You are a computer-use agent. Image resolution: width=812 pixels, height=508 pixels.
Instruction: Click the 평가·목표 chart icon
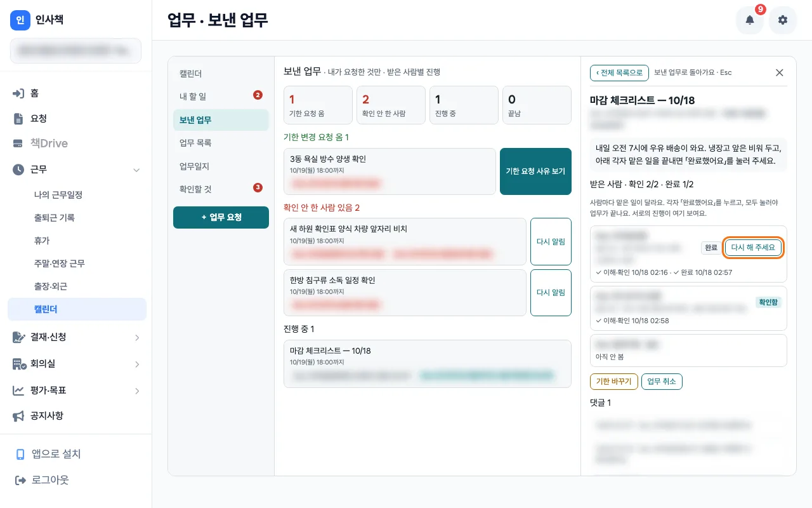[x=18, y=391]
